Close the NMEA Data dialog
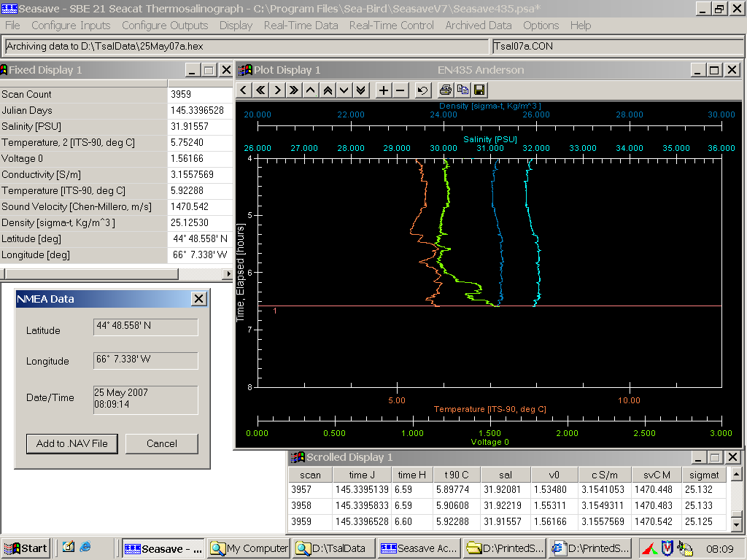The height and width of the screenshot is (560, 747). (x=198, y=298)
